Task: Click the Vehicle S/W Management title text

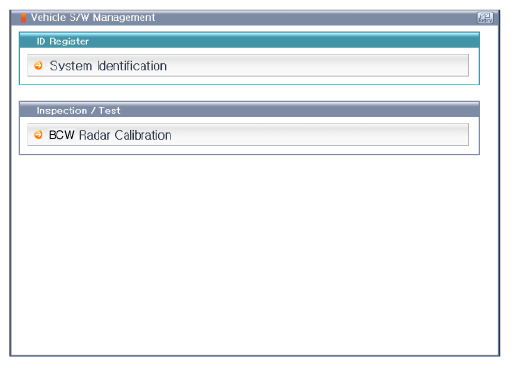Action: (93, 17)
